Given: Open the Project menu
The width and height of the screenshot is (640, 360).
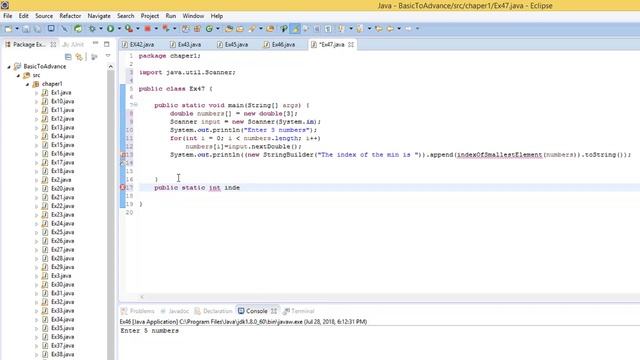Looking at the screenshot, I should click(149, 16).
